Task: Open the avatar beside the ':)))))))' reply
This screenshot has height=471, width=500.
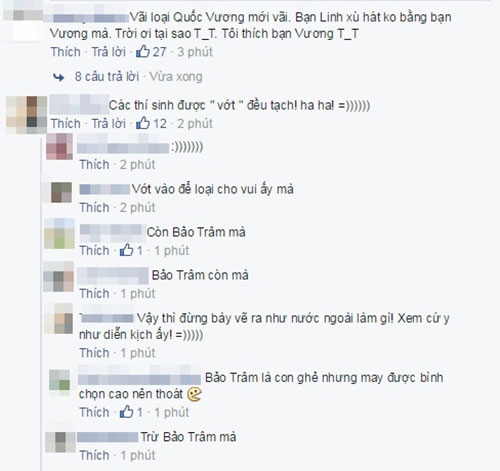Action: pyautogui.click(x=59, y=147)
